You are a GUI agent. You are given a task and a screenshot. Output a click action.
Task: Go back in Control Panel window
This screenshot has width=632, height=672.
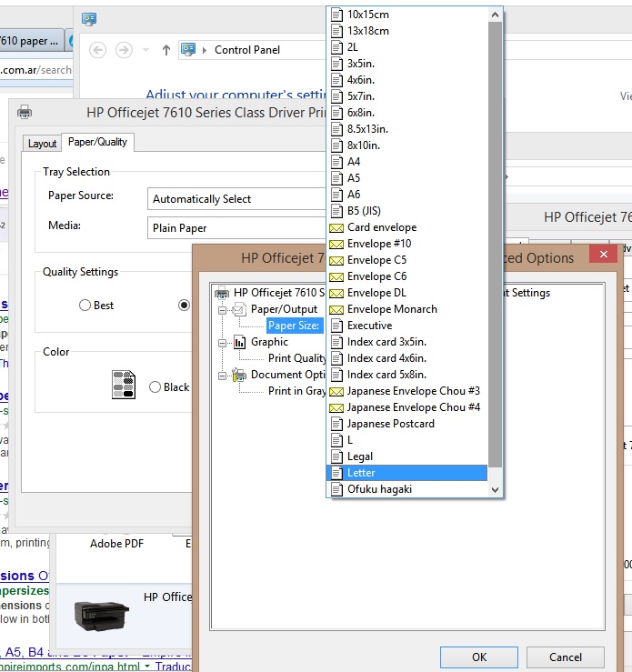(x=97, y=50)
